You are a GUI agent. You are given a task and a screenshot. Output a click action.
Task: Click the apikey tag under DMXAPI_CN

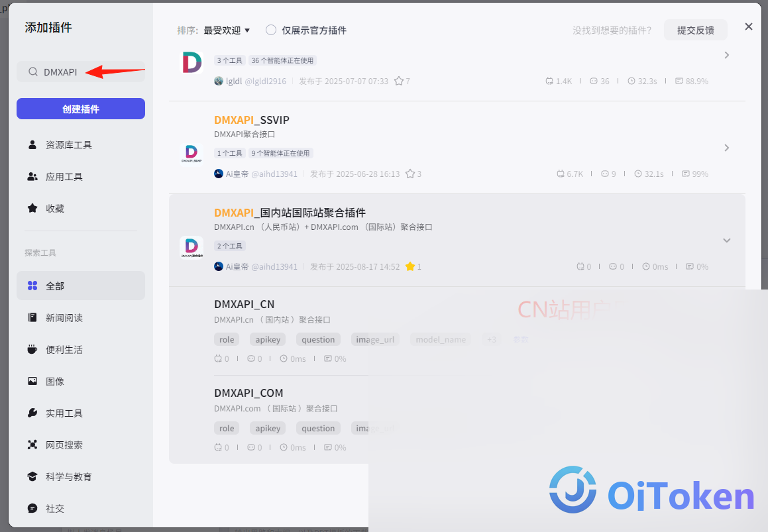pos(268,339)
